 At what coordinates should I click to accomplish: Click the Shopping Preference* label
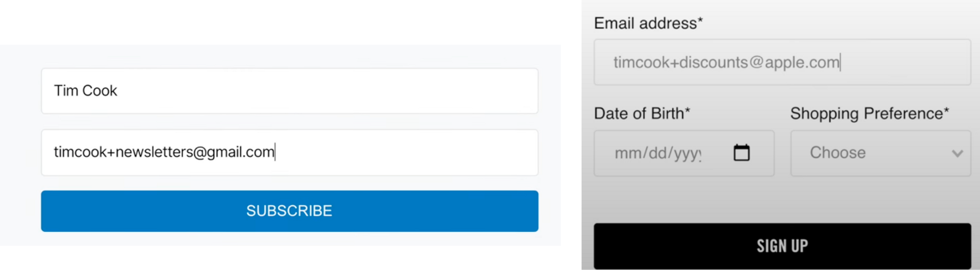(870, 113)
